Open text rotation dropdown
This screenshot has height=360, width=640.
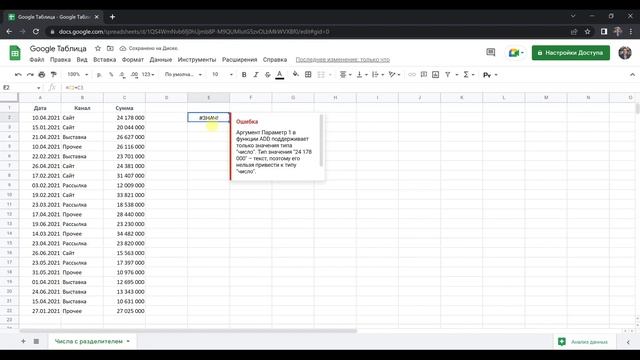[x=394, y=75]
